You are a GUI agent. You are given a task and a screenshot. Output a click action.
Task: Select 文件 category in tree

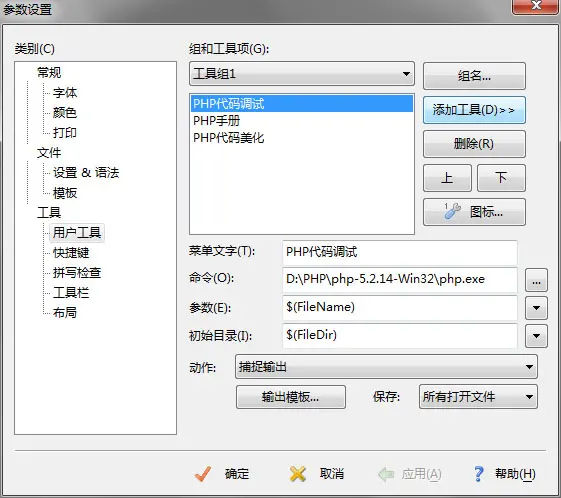coord(49,153)
